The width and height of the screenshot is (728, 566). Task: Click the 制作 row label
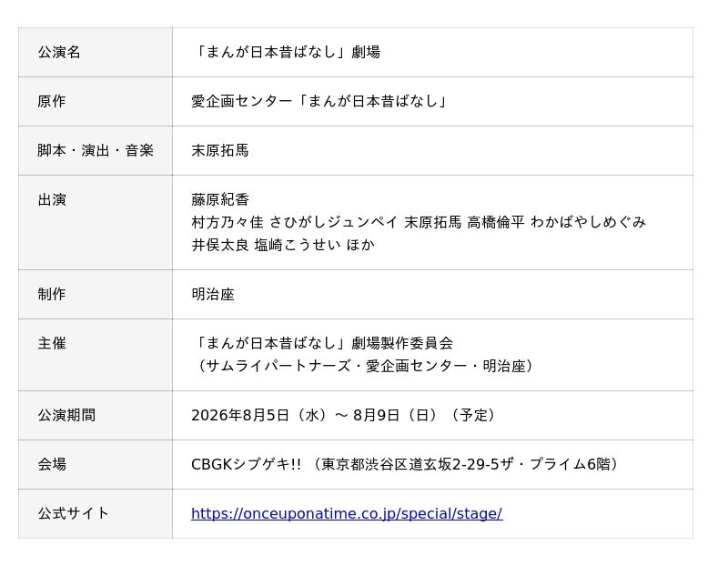[x=52, y=294]
